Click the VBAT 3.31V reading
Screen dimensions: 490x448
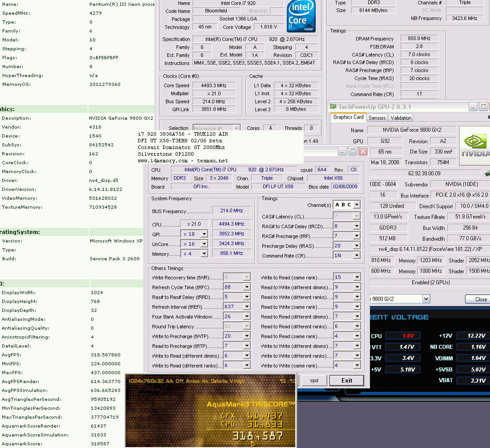(x=473, y=380)
